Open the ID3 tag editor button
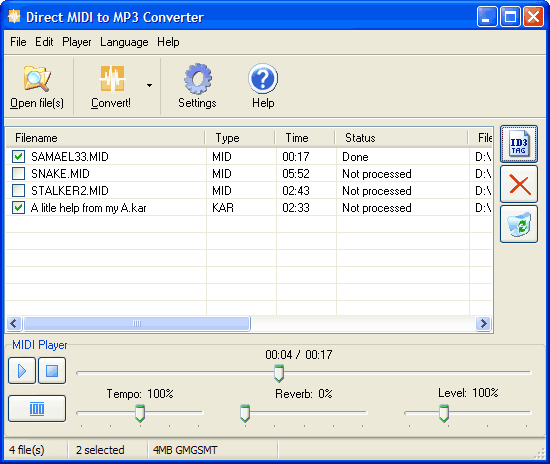550x464 pixels. (519, 144)
